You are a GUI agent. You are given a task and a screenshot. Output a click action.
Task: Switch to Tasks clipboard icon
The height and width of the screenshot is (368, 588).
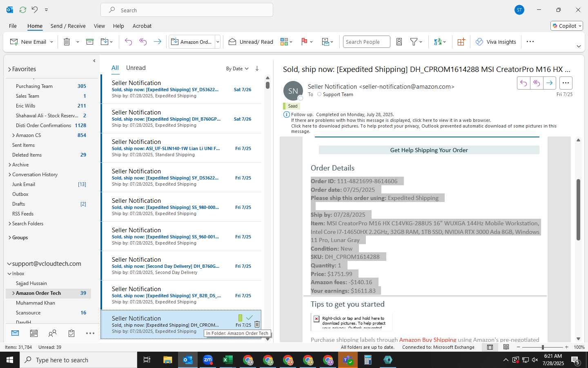[x=71, y=333]
